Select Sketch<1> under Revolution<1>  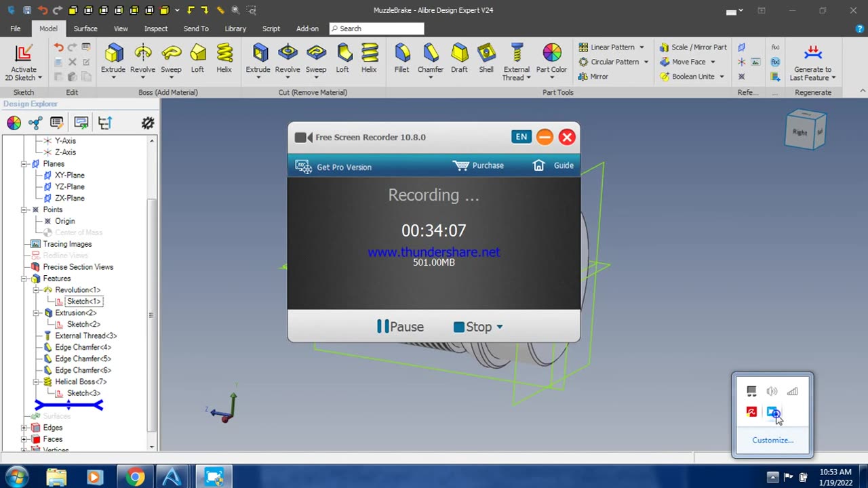point(83,302)
